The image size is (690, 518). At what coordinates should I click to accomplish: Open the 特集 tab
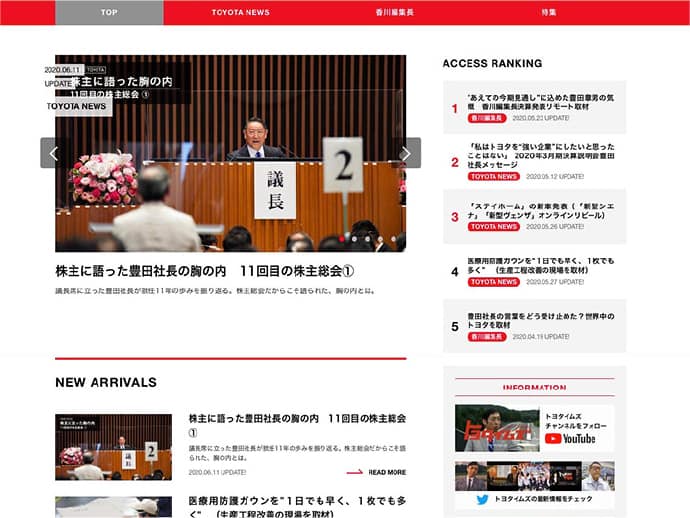pos(549,12)
